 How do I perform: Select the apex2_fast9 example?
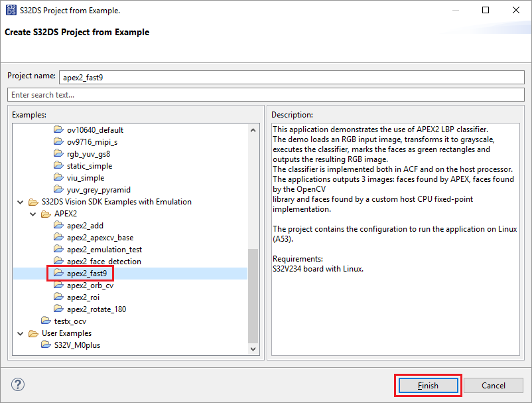[87, 274]
